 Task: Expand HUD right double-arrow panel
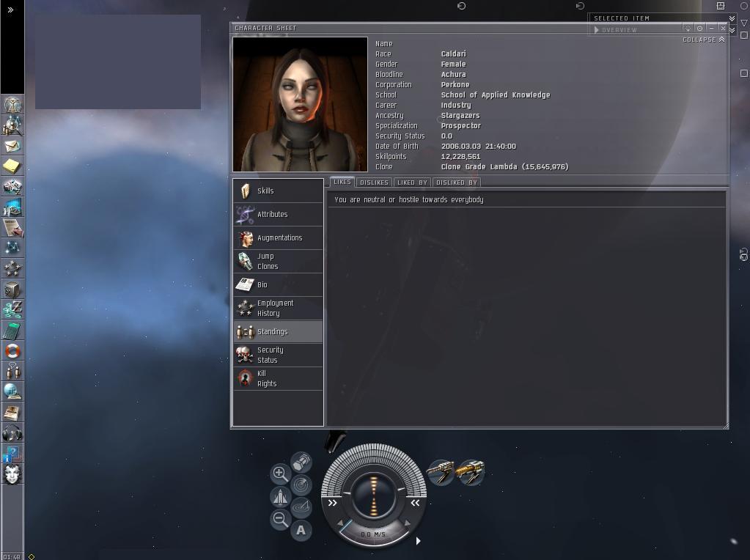[x=415, y=503]
